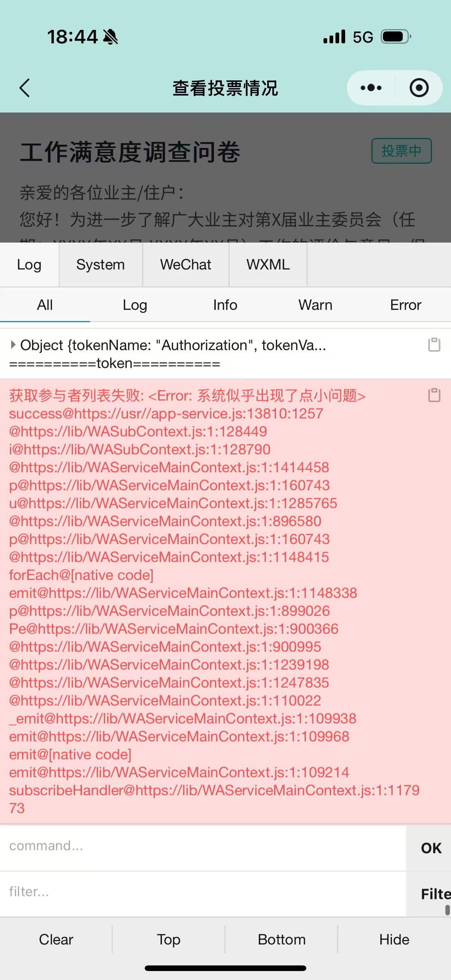Tap Hide to close the vConsole panel

(394, 939)
